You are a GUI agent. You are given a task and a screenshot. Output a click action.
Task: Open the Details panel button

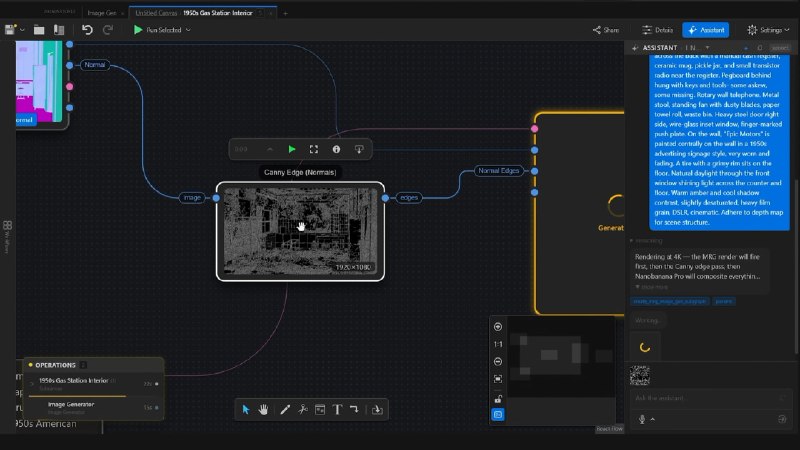click(658, 30)
